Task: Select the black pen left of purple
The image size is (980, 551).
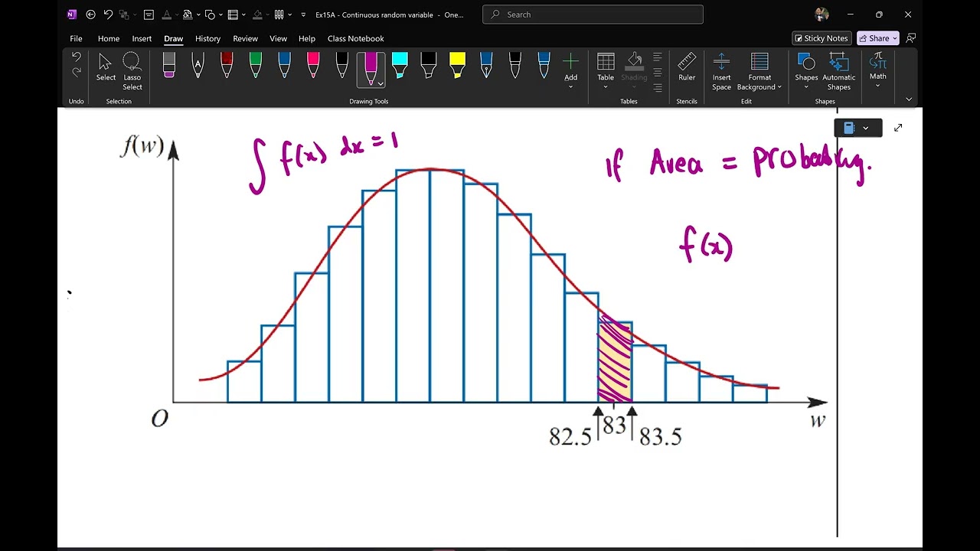Action: tap(342, 65)
